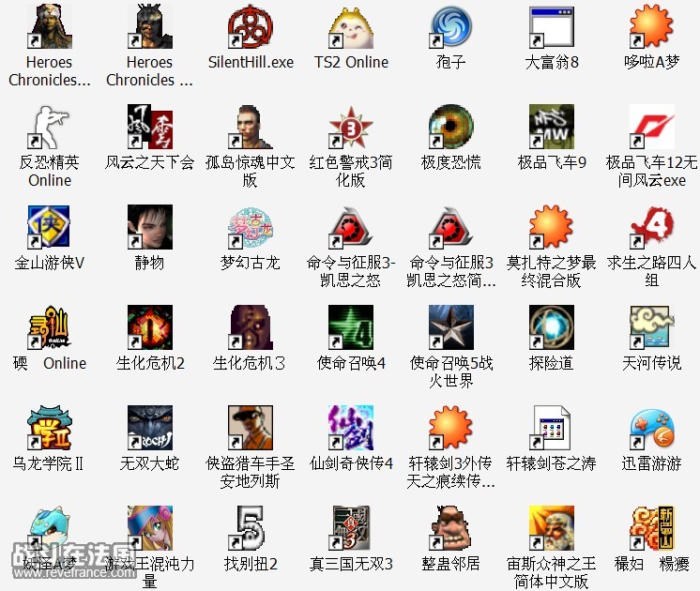
Task: Open the 金山游侠V shortcut
Action: pos(49,227)
